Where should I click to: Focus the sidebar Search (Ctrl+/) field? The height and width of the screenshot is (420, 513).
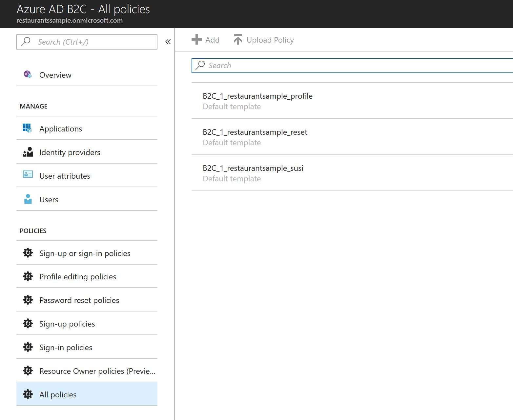point(87,42)
